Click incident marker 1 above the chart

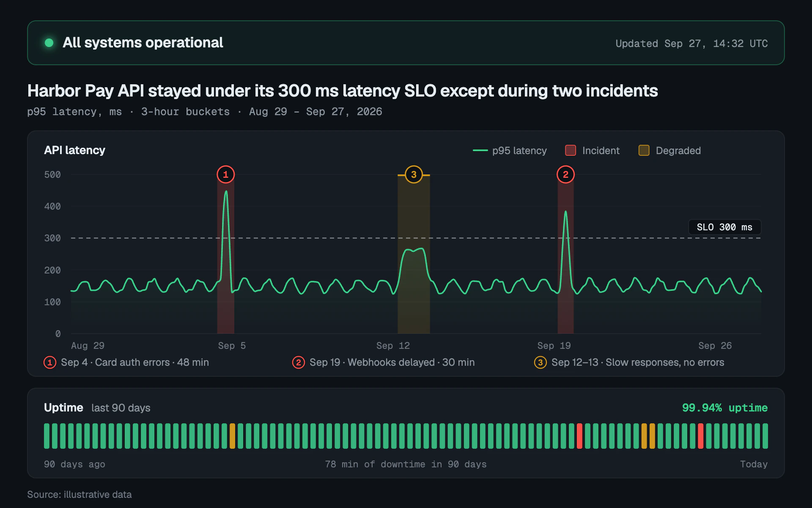coord(226,174)
